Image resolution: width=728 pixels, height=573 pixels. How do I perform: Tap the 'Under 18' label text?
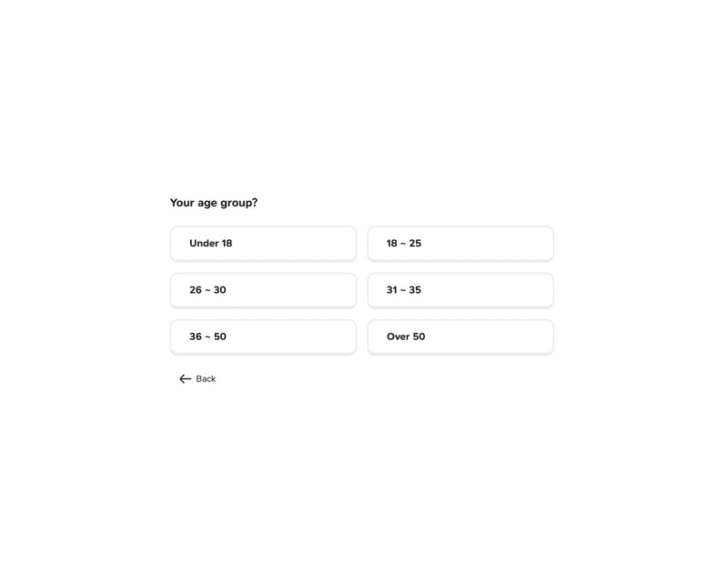click(211, 243)
